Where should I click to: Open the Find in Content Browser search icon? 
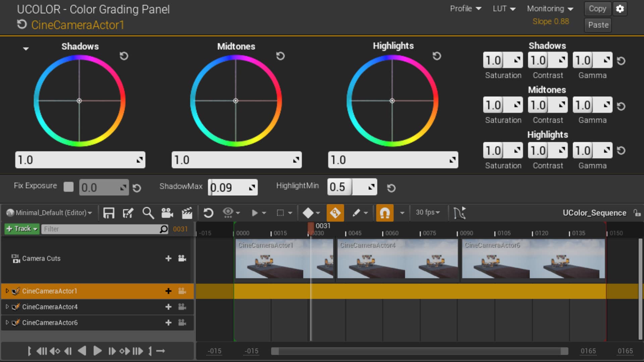[x=148, y=213]
